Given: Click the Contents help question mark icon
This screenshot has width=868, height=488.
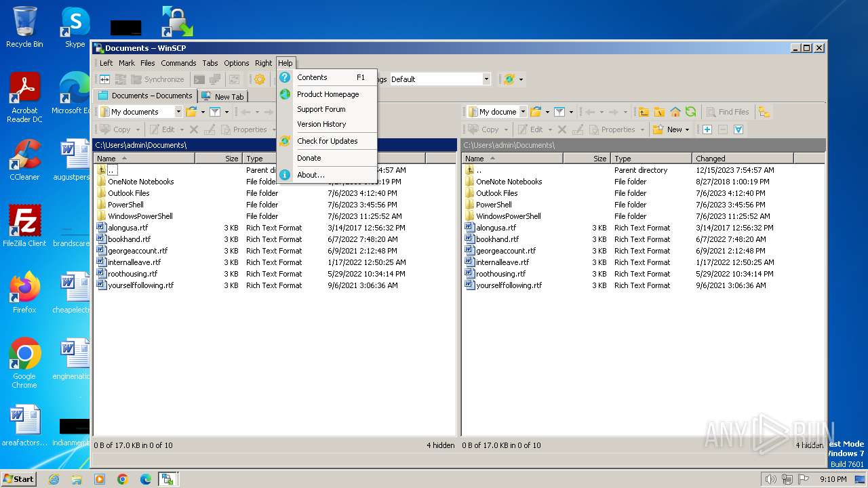Looking at the screenshot, I should pos(285,77).
